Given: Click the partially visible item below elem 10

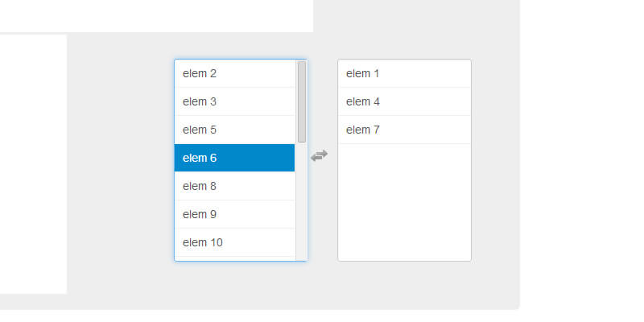Looking at the screenshot, I should pyautogui.click(x=234, y=258).
